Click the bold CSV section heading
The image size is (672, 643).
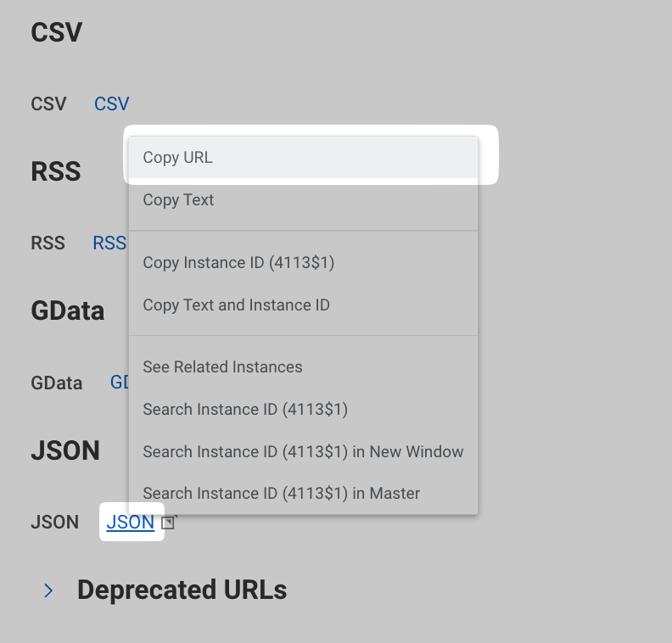57,33
